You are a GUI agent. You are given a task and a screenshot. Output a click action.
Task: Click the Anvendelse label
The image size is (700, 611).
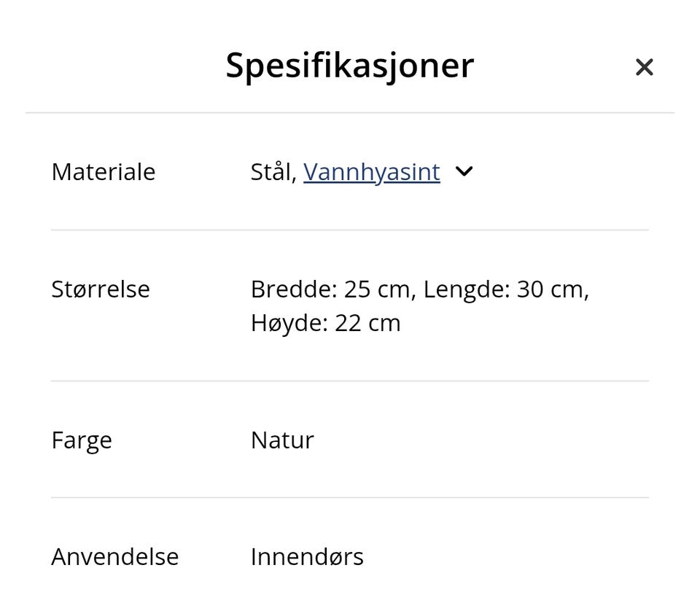114,556
